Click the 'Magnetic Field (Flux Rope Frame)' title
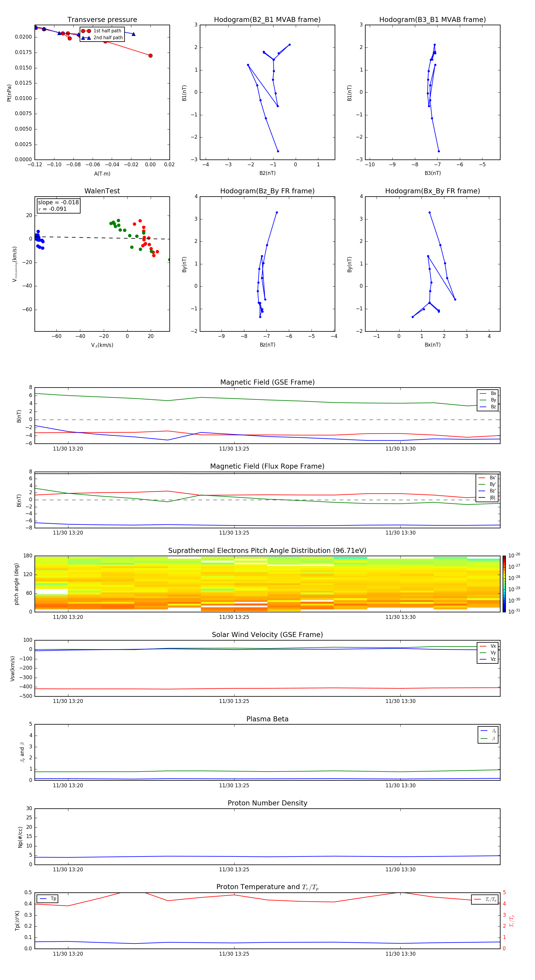The image size is (535, 980). click(x=267, y=467)
